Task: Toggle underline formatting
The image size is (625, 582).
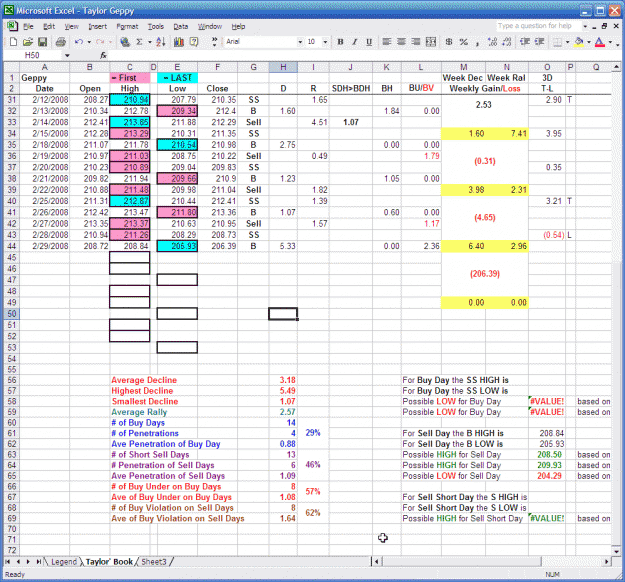Action: 369,42
